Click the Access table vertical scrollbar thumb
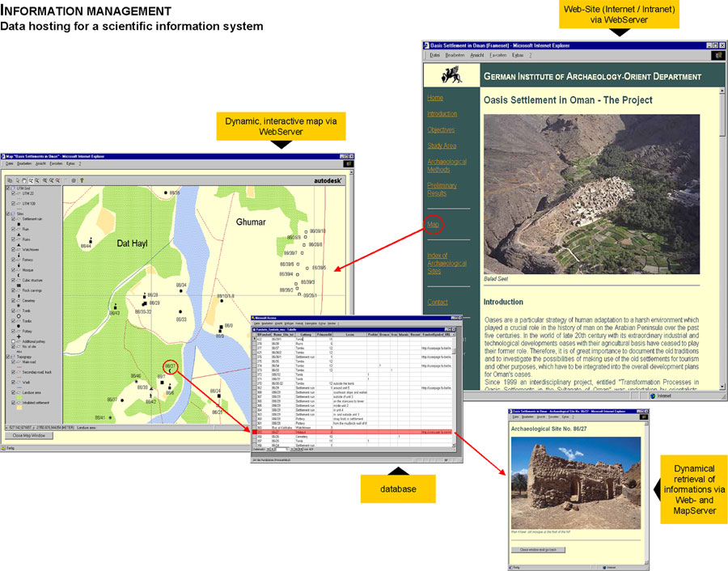Screen dimensions: 728x571 pos(454,352)
